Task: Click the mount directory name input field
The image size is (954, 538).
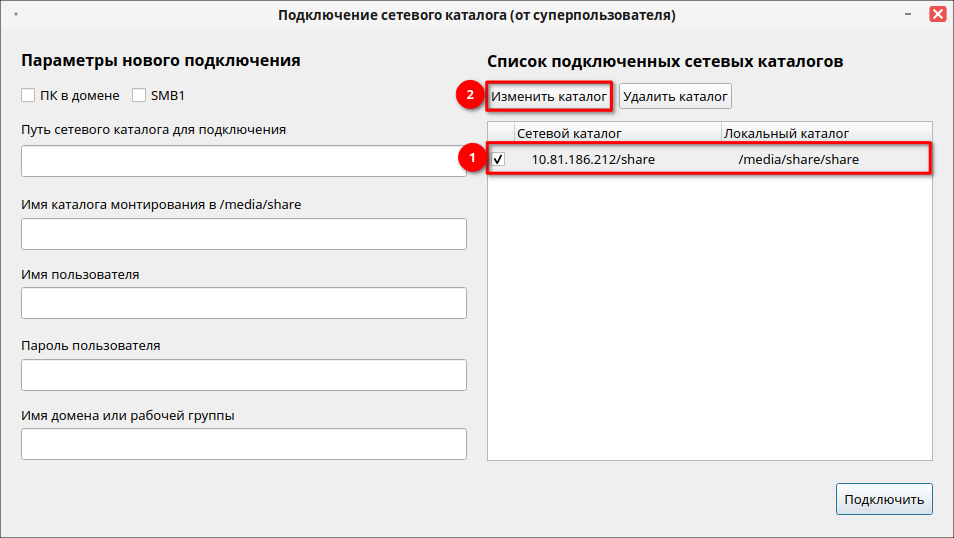Action: [243, 234]
